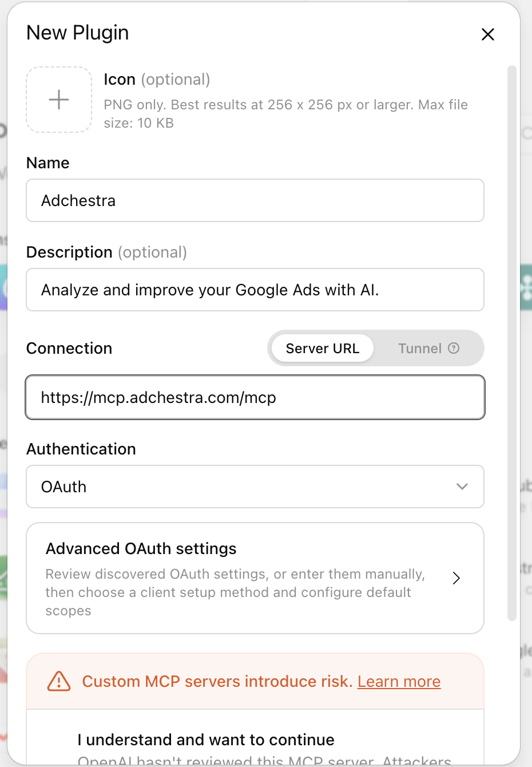Click the Description input field
The height and width of the screenshot is (767, 532).
255,290
